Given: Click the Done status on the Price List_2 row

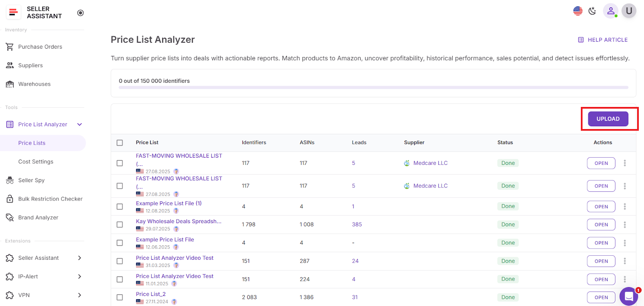Looking at the screenshot, I should pos(508,297).
